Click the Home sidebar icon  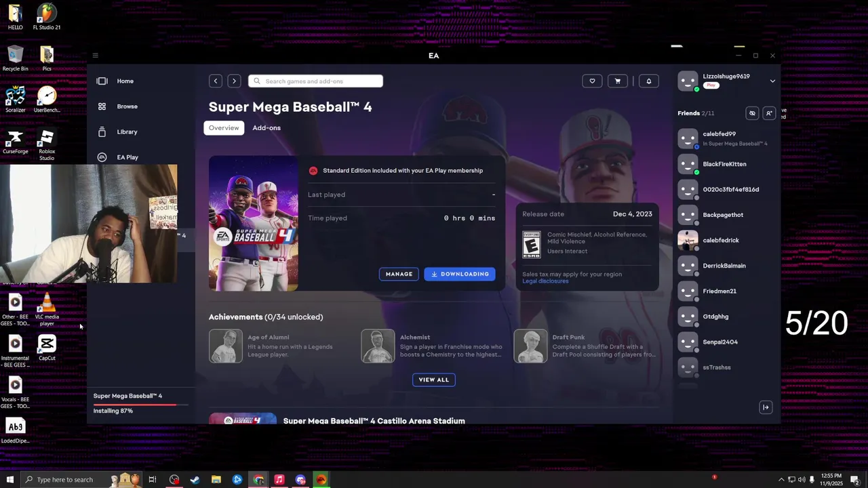(x=102, y=81)
